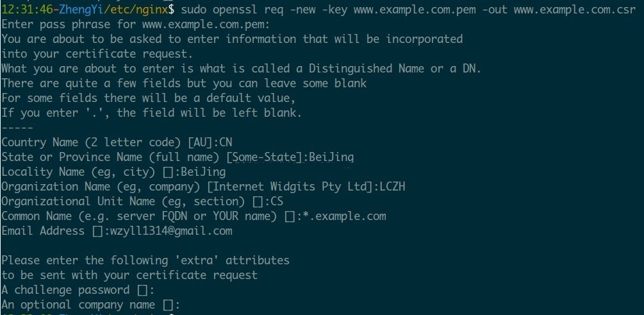Viewport: 644px width, 315px height.
Task: Click the empty "A challenge password" field
Action: click(x=142, y=291)
